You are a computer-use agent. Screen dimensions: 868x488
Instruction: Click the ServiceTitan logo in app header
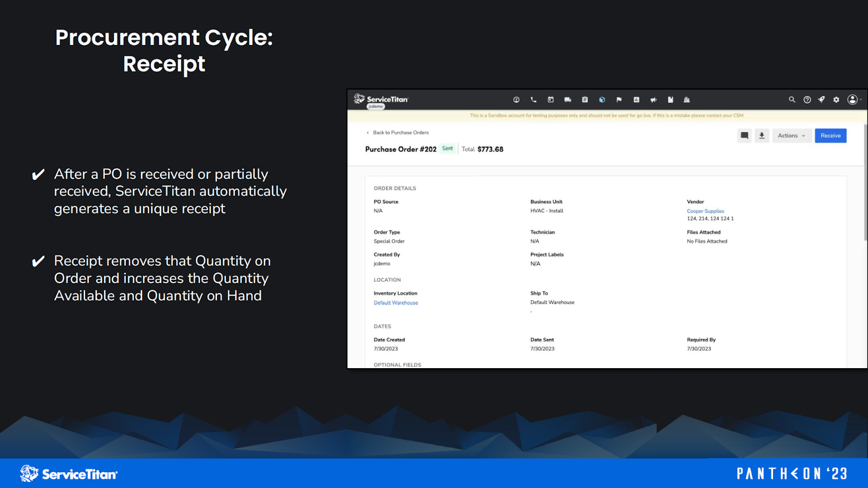(381, 99)
